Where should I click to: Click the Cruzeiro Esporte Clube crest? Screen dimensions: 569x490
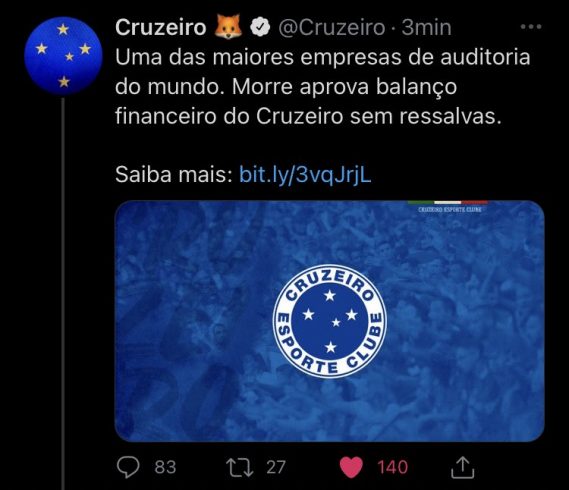point(329,321)
